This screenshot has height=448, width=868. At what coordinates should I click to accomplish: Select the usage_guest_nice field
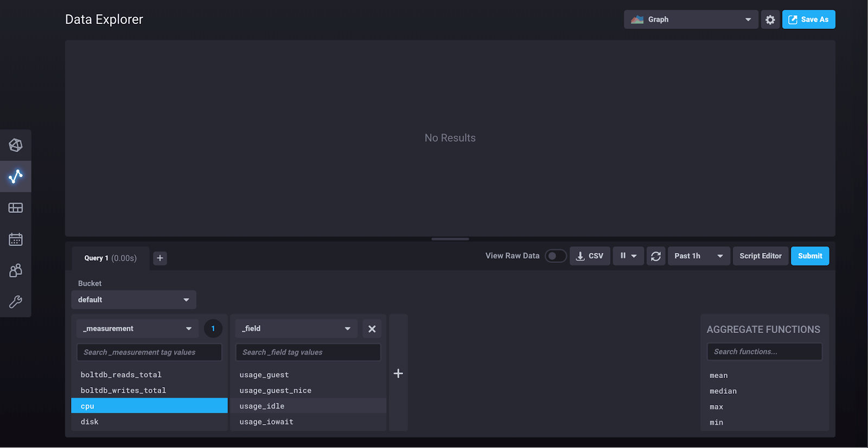308,390
